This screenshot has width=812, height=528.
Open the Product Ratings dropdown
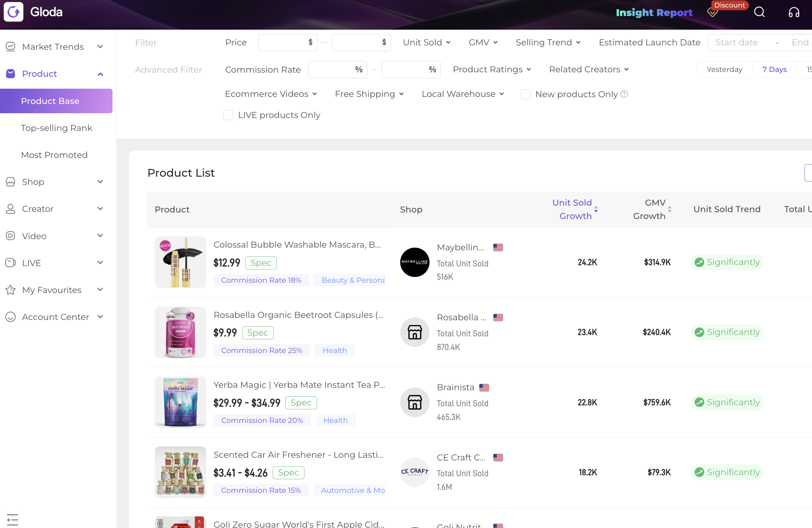click(492, 69)
